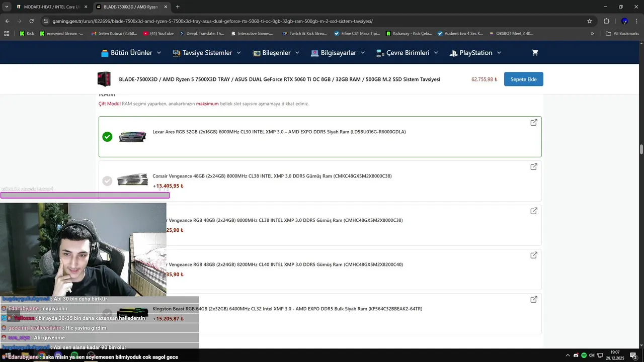The width and height of the screenshot is (644, 362).
Task: Open external link icon for Lexar Ares RGB 32GB
Action: [x=534, y=123]
